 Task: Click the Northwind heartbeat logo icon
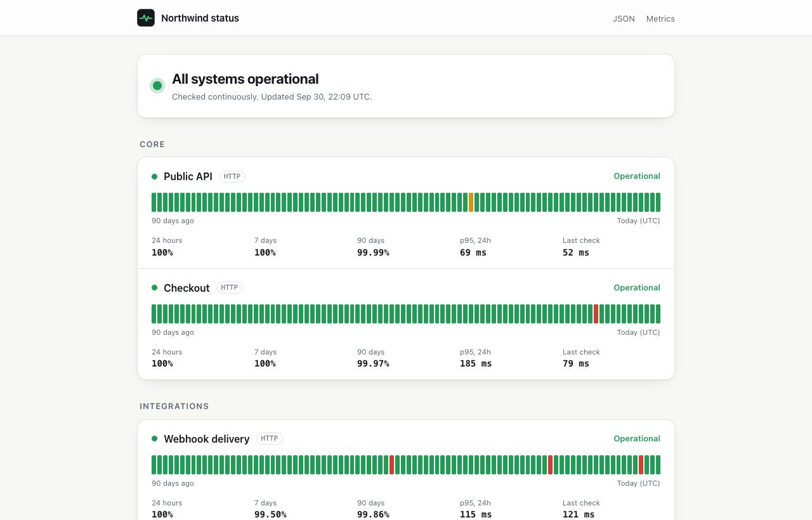click(x=146, y=18)
